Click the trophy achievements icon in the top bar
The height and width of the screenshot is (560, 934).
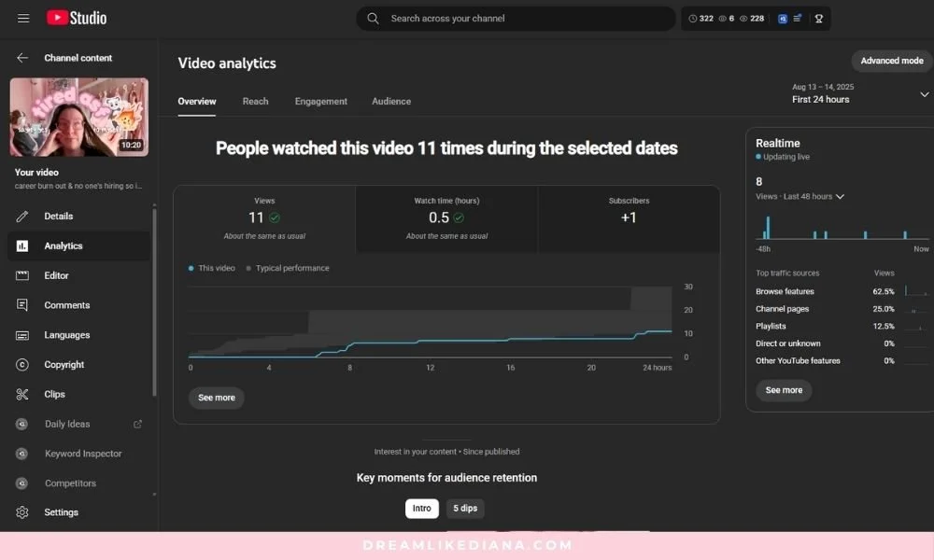(819, 18)
